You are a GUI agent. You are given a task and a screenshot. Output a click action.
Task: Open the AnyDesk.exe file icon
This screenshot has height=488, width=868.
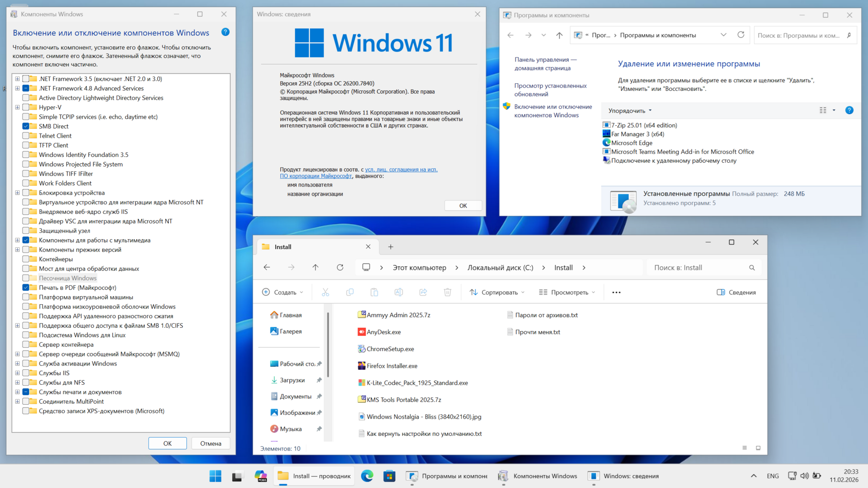361,332
